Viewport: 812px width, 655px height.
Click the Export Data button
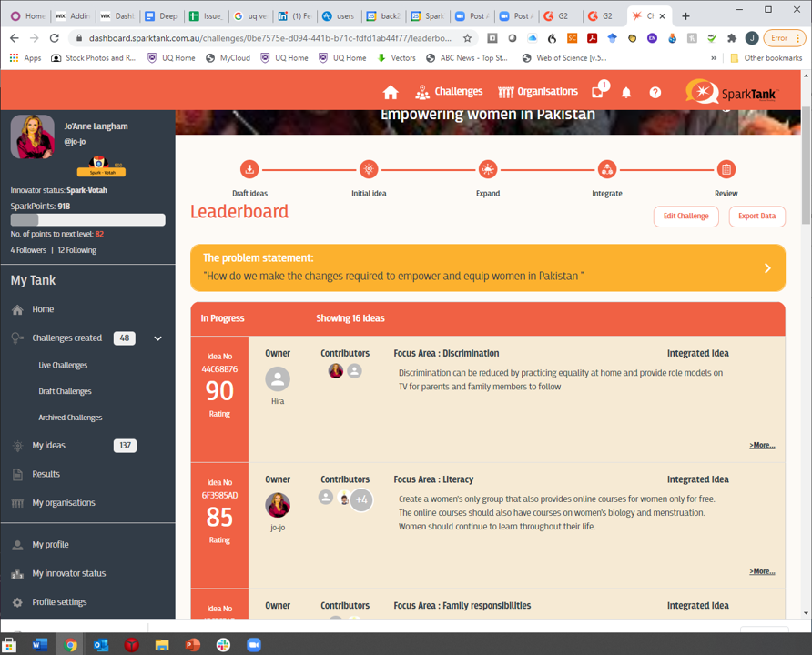[x=756, y=216]
